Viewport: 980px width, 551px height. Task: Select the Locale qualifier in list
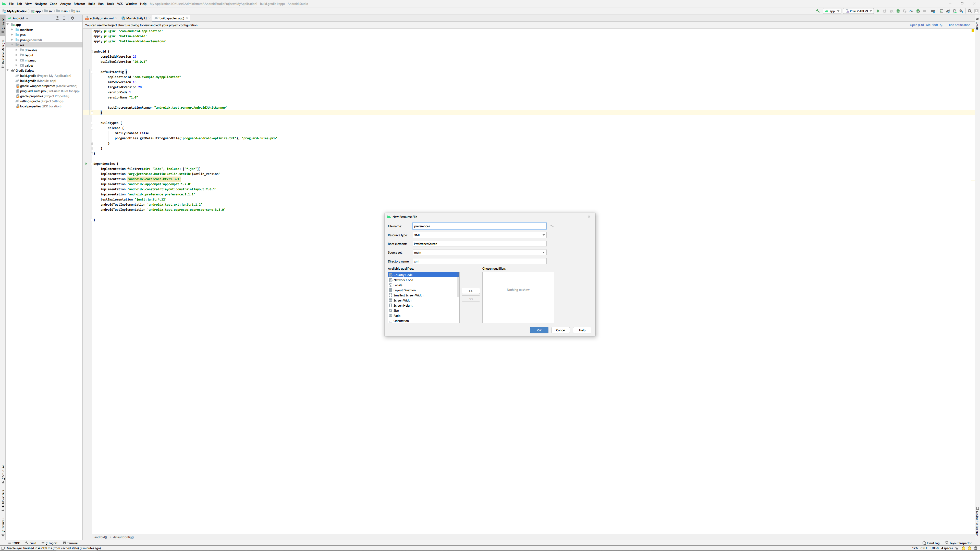click(398, 285)
